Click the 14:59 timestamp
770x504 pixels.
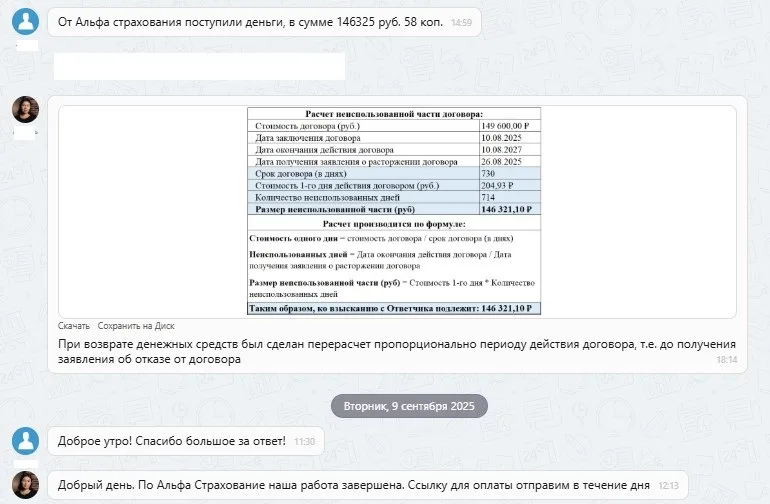pos(461,23)
